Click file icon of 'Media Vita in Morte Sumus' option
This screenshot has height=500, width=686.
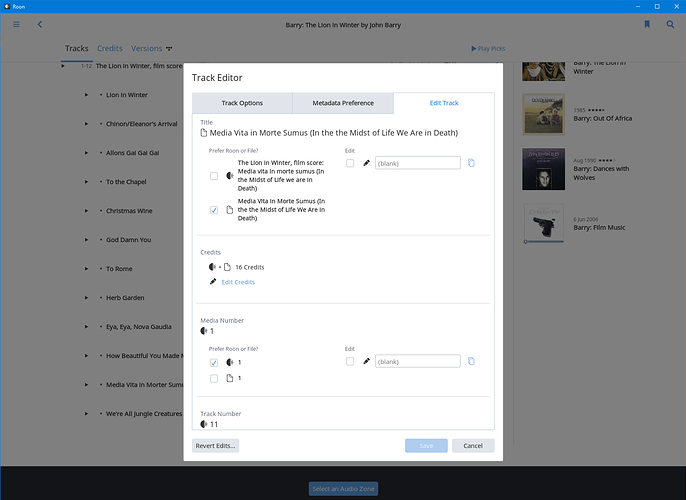pyautogui.click(x=230, y=210)
